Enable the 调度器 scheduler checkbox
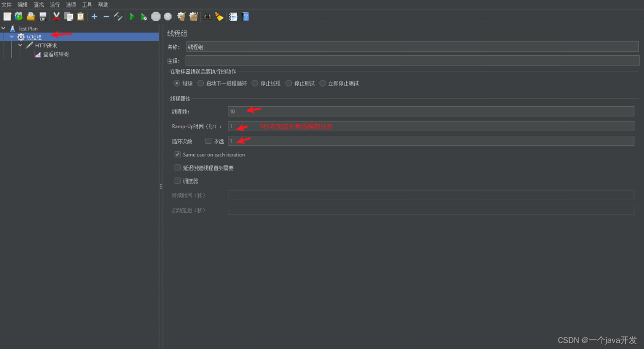The image size is (644, 349). (x=178, y=181)
